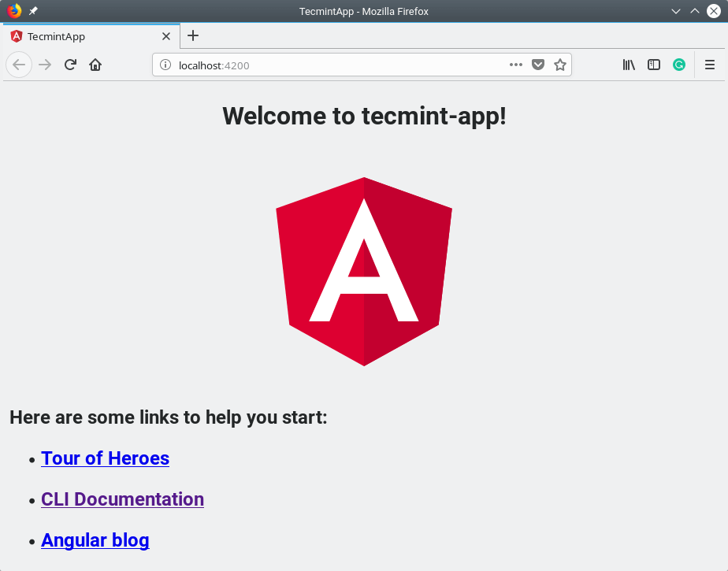Screen dimensions: 728x571
Task: Open the Firefox Library icon
Action: [628, 65]
